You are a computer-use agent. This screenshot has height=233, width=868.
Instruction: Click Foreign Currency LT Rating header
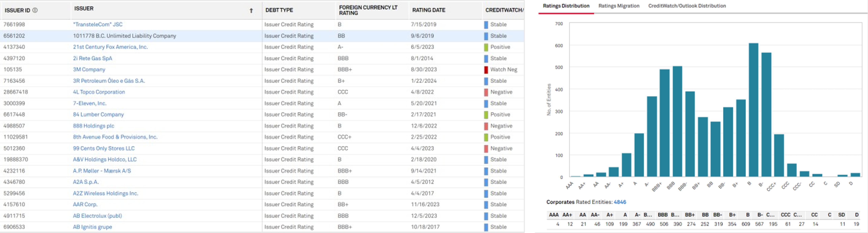(368, 10)
